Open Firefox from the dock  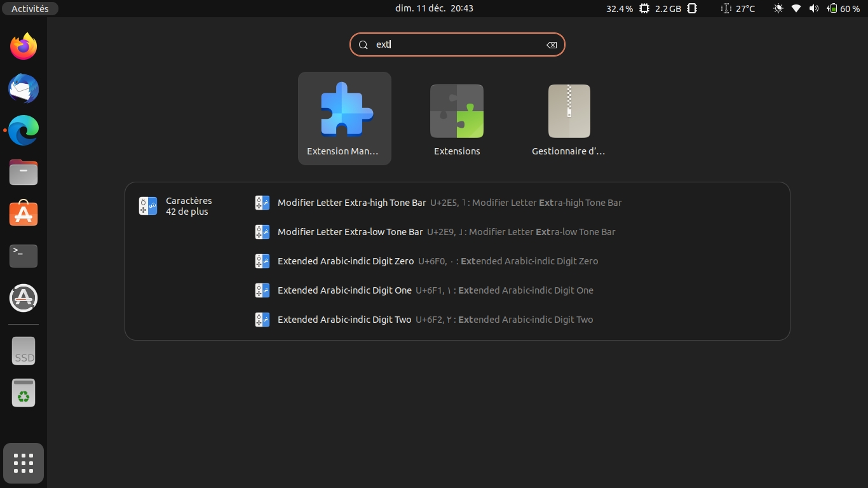point(24,46)
